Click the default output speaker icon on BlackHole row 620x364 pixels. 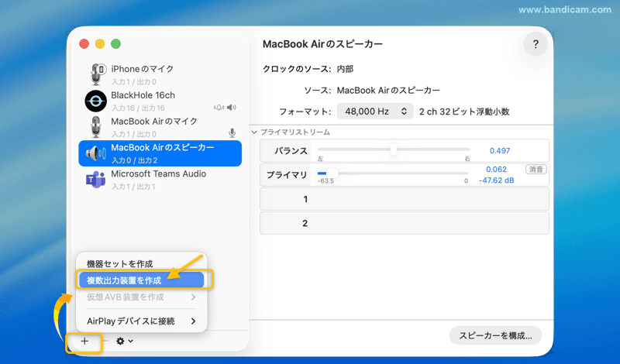231,108
